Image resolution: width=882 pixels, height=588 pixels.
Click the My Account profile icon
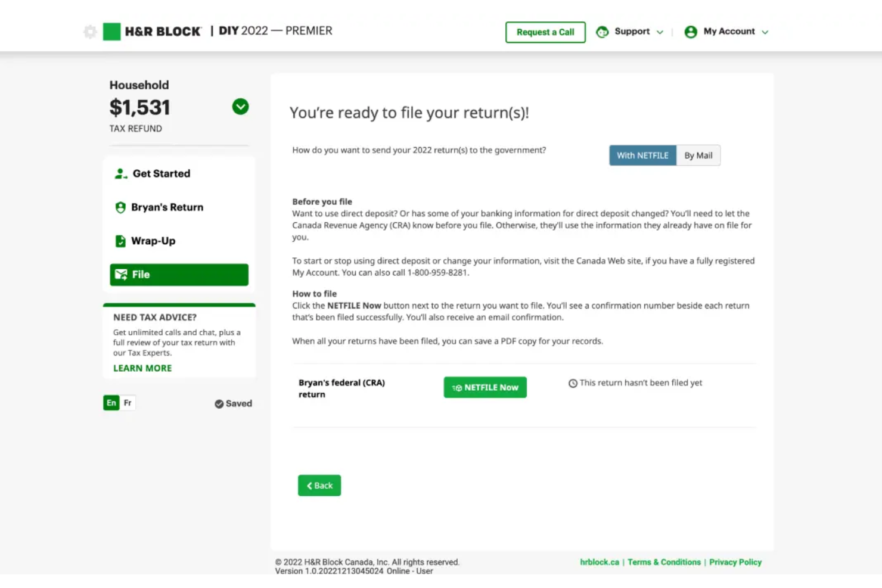690,32
